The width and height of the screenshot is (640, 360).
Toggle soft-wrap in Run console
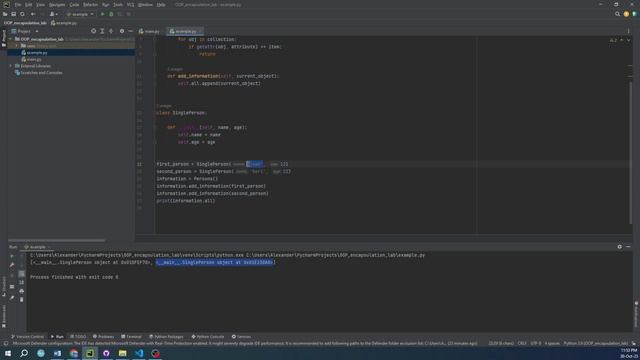pyautogui.click(x=22, y=273)
